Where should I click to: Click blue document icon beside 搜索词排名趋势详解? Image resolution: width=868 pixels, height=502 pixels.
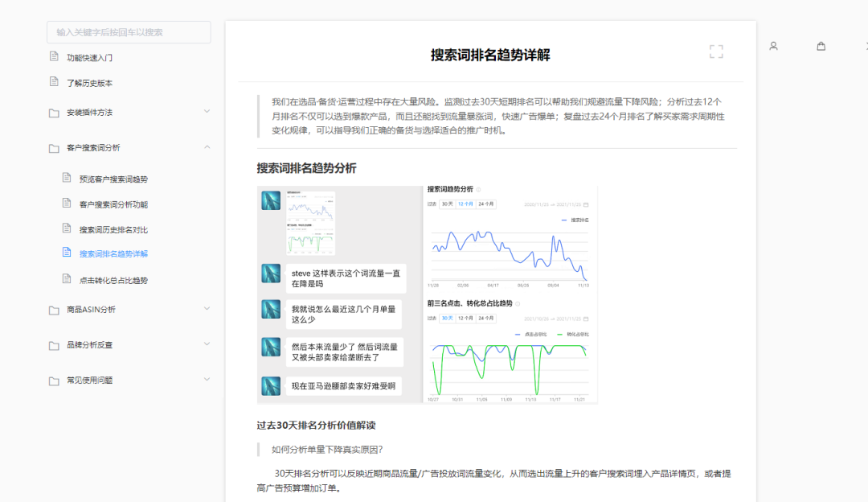(x=67, y=253)
